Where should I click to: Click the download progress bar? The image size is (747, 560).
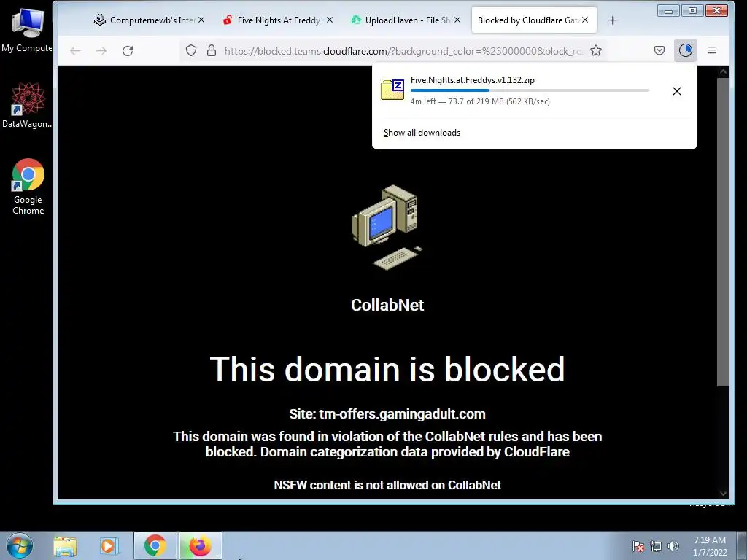(530, 90)
